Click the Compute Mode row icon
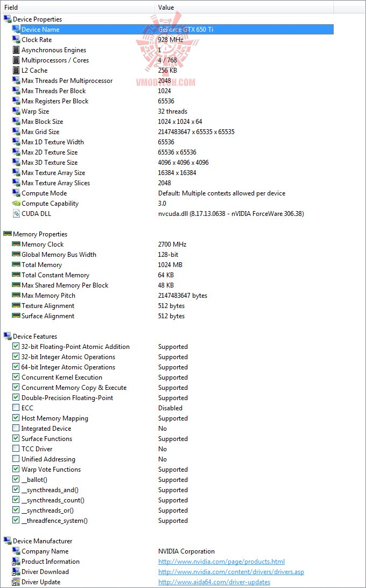The image size is (366, 588). point(16,193)
